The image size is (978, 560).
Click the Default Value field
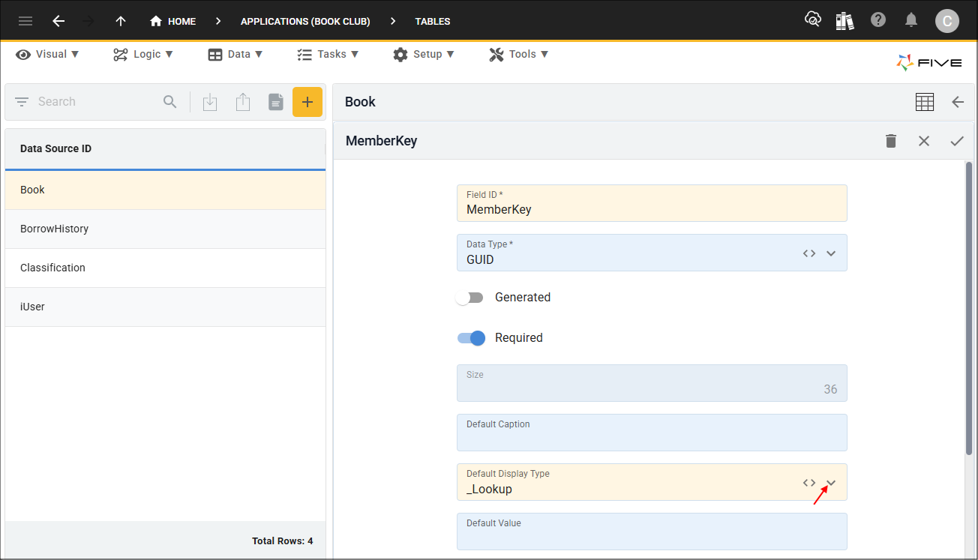tap(652, 532)
